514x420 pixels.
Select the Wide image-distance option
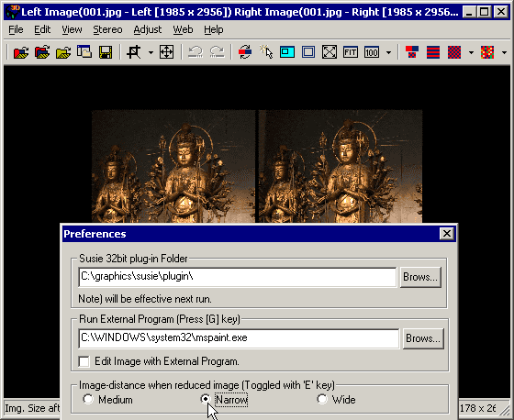(x=322, y=399)
